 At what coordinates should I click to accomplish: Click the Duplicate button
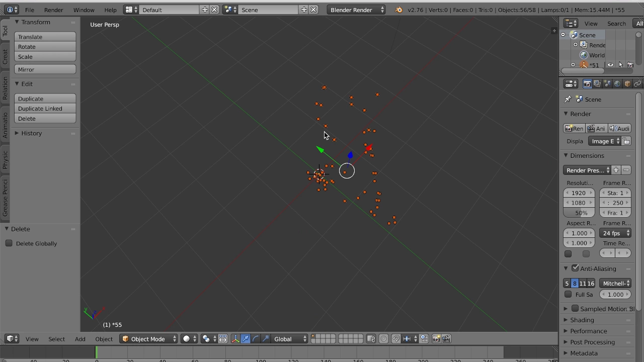point(45,99)
